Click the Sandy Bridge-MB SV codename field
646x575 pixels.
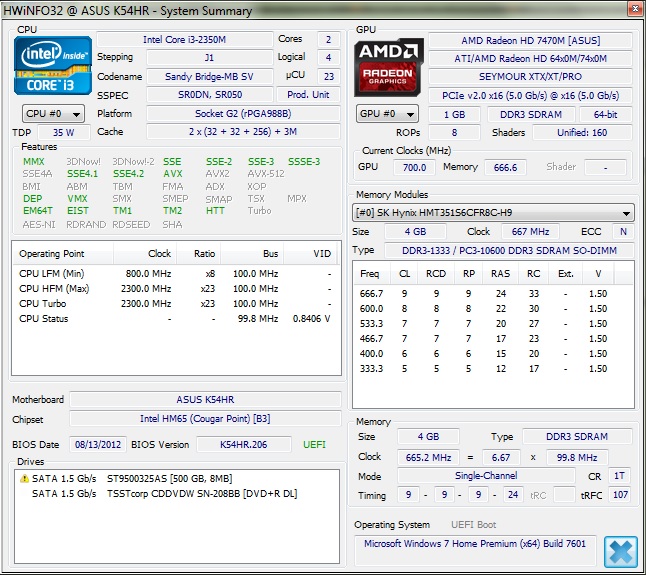[x=209, y=77]
